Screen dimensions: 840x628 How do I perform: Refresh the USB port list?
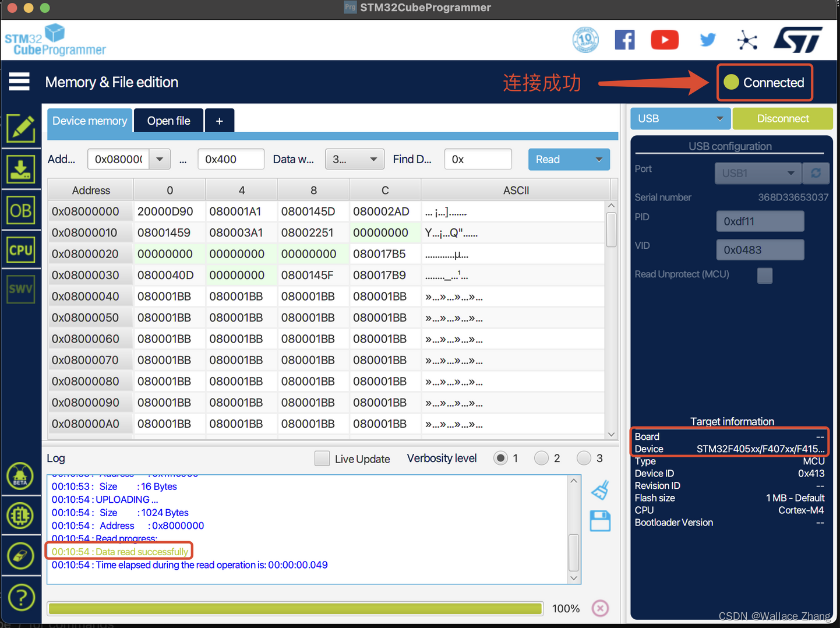click(816, 173)
